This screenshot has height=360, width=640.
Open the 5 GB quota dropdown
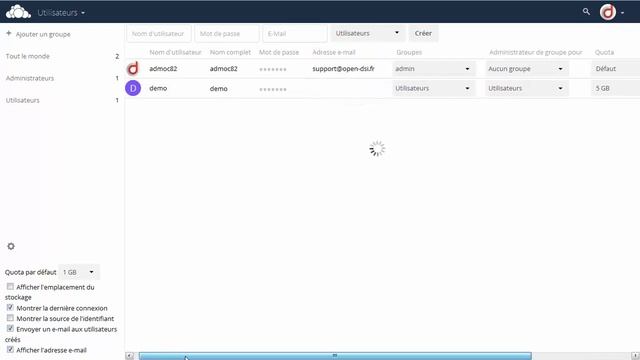coord(615,88)
